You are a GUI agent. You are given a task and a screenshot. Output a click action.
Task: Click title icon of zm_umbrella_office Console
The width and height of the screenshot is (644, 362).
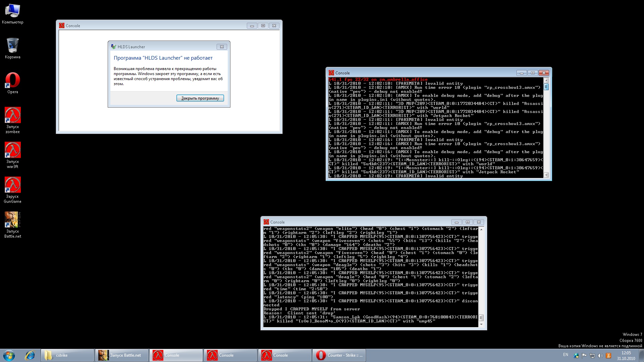point(331,73)
